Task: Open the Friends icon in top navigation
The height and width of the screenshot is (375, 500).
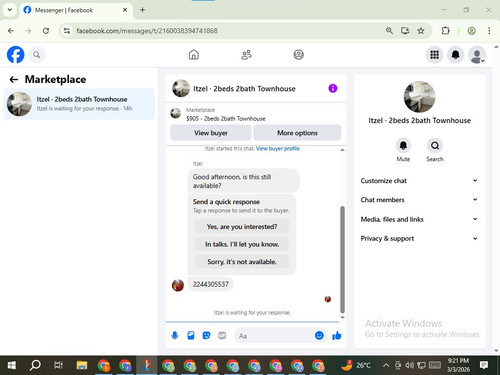Action: pos(246,55)
